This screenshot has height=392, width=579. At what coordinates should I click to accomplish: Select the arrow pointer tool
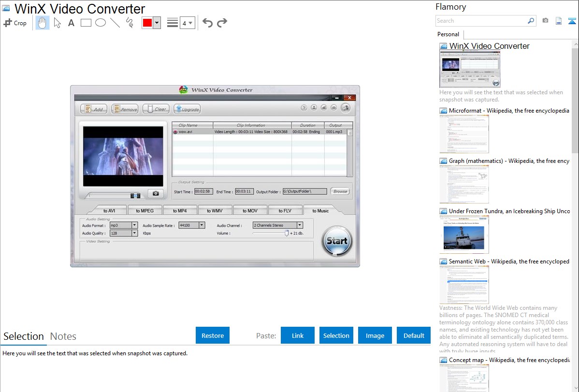[x=57, y=23]
